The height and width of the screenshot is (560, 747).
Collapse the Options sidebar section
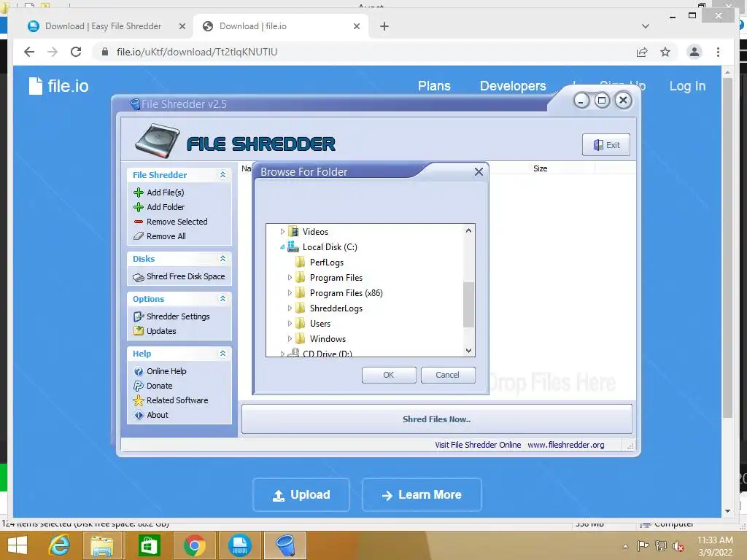(x=222, y=298)
